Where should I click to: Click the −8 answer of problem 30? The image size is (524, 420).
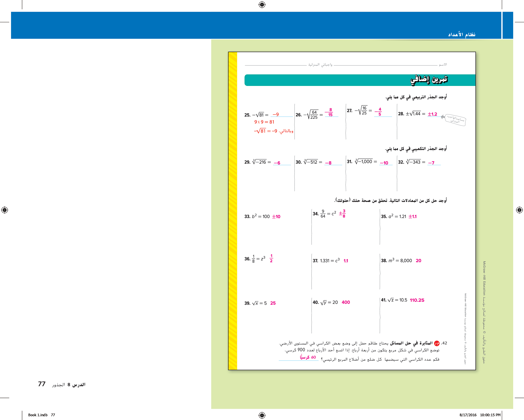328,163
